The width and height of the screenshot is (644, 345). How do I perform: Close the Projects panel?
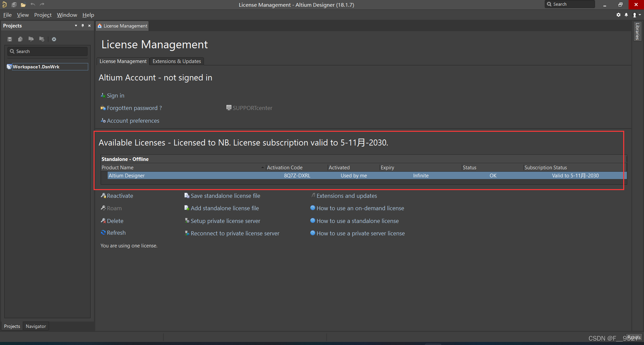click(90, 26)
